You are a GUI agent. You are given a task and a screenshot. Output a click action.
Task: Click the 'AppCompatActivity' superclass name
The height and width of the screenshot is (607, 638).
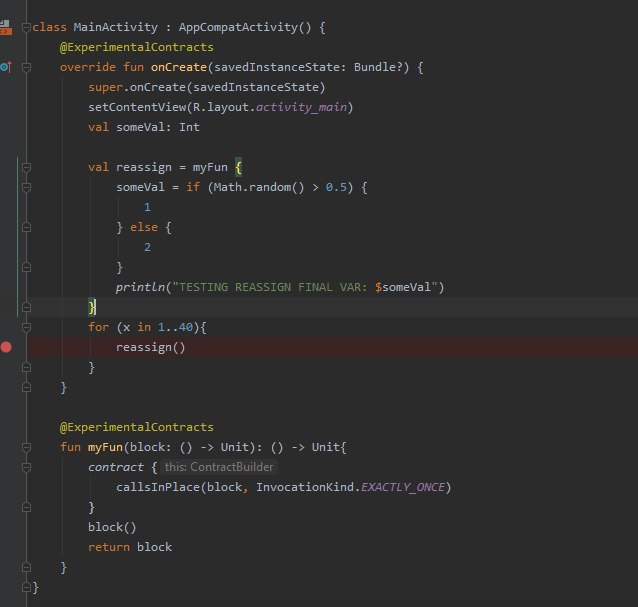point(238,27)
